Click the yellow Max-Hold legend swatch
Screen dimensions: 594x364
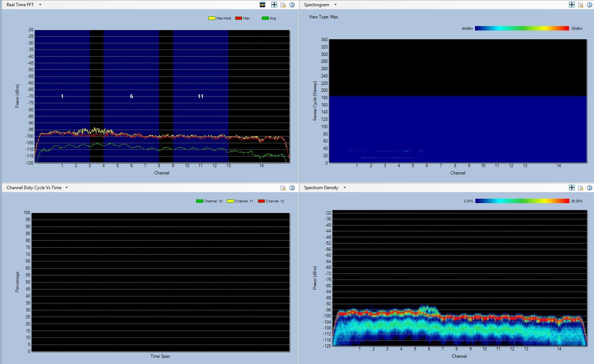point(212,18)
